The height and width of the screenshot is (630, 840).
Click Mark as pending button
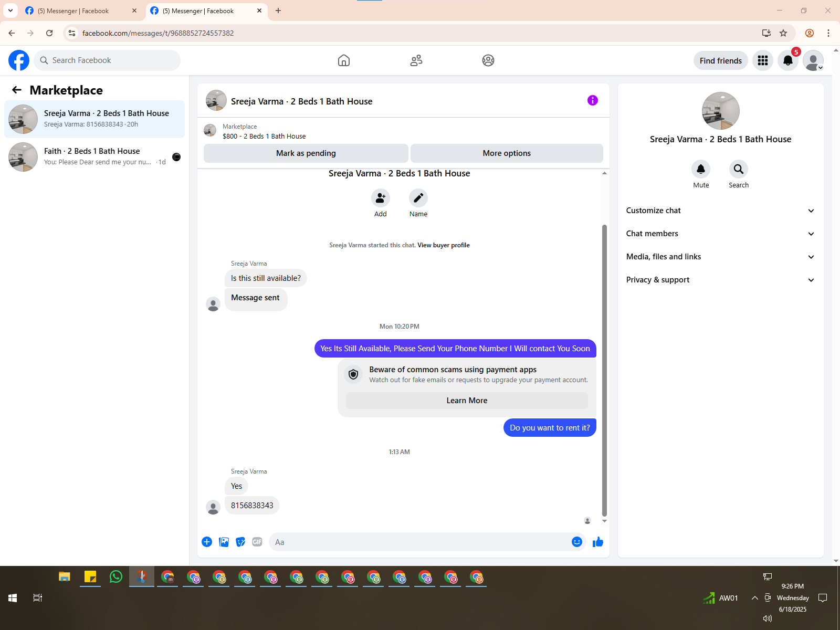(306, 153)
